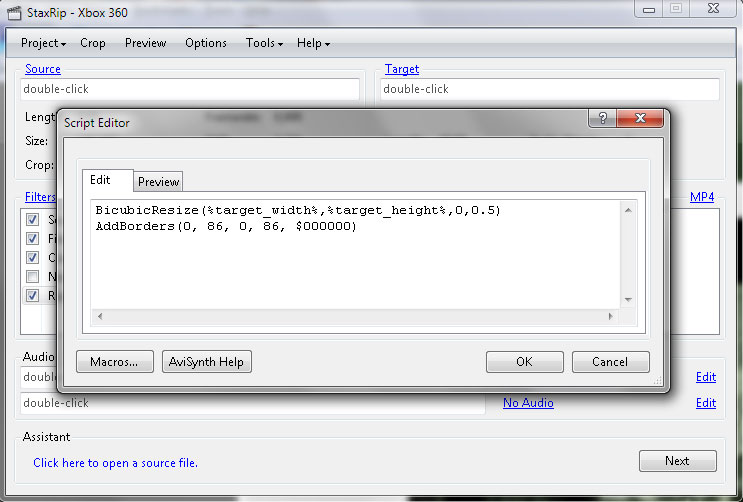Click the upper audio track Edit link

click(x=706, y=377)
